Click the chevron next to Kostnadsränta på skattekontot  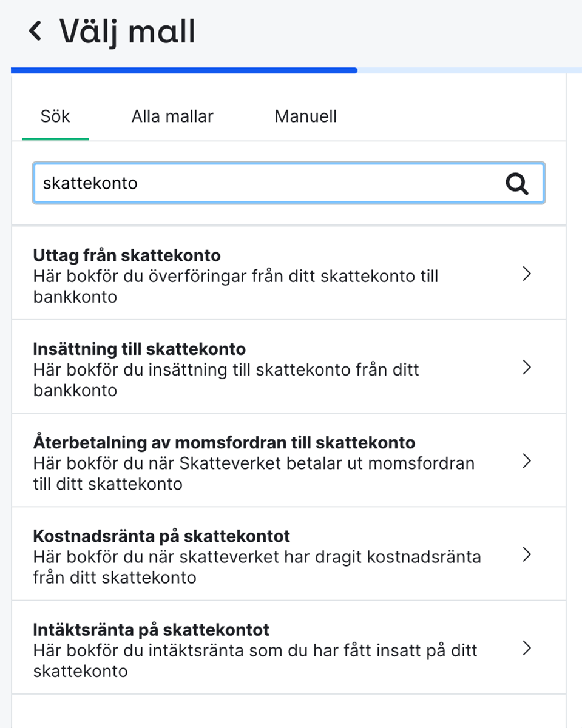pyautogui.click(x=527, y=554)
